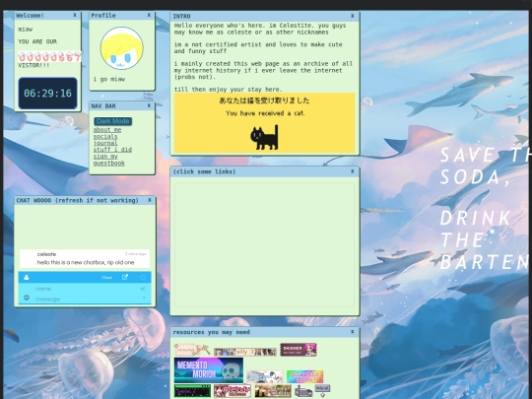Open the 'about me' link

[107, 130]
